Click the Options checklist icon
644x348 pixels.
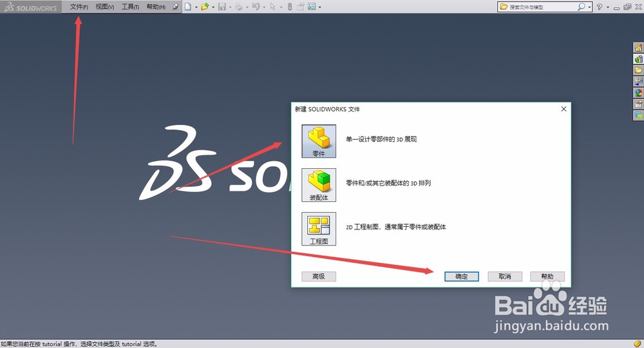pos(312,6)
